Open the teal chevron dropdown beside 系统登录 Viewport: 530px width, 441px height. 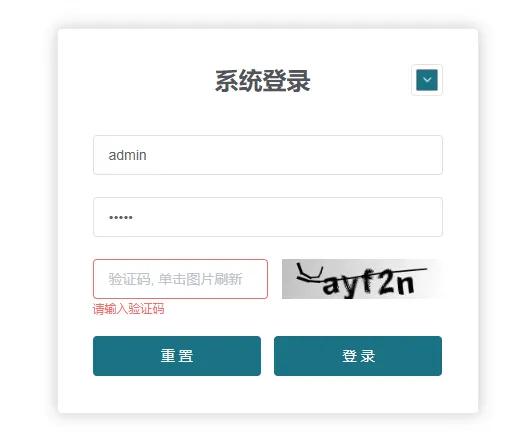point(427,80)
